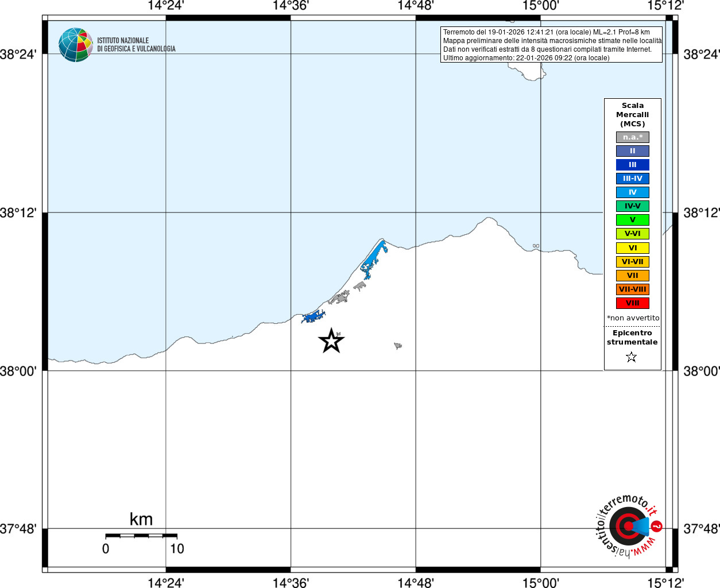Click the 38°12' label on the right axis

coord(702,213)
